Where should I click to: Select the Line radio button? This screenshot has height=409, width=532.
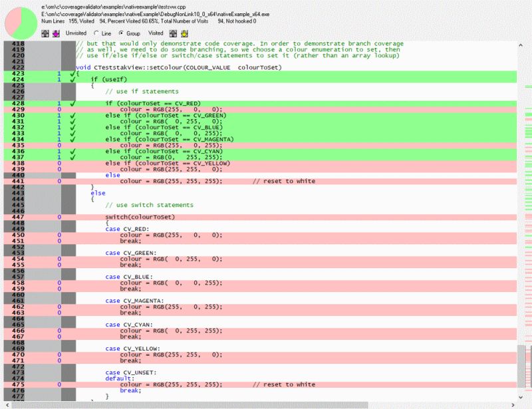tap(97, 34)
